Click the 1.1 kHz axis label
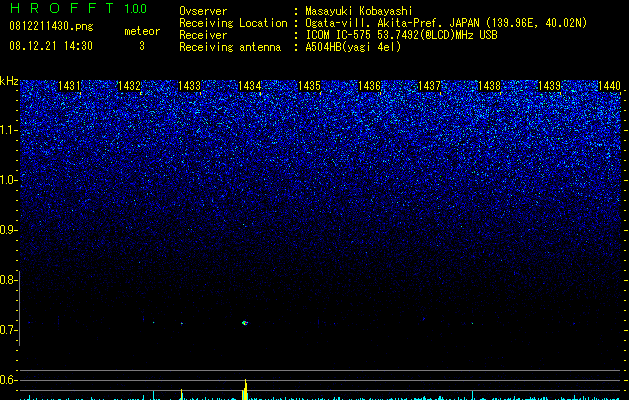This screenshot has height=400, width=629. click(8, 130)
